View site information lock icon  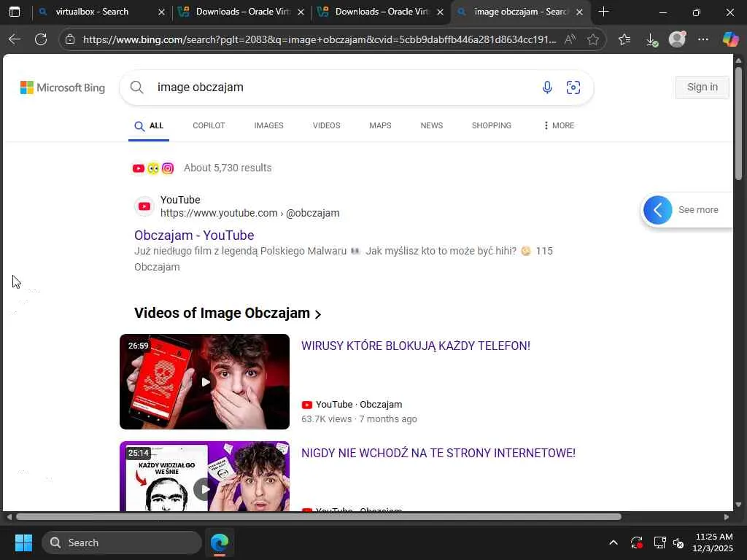click(70, 39)
